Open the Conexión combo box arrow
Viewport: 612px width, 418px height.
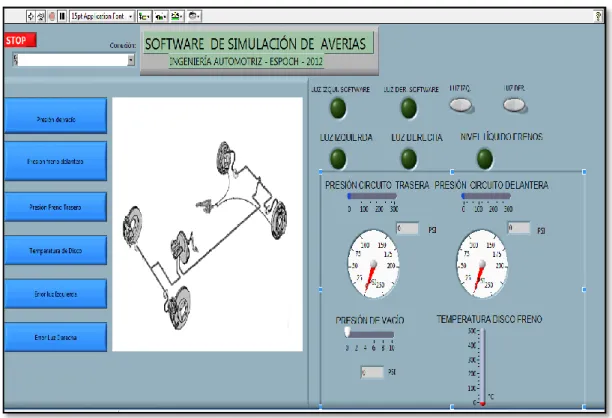(131, 60)
